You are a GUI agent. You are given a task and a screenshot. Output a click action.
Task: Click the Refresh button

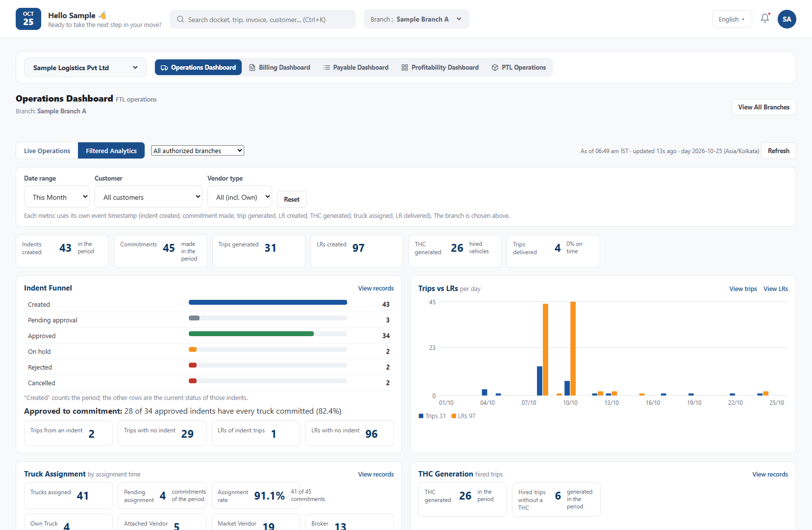point(779,151)
